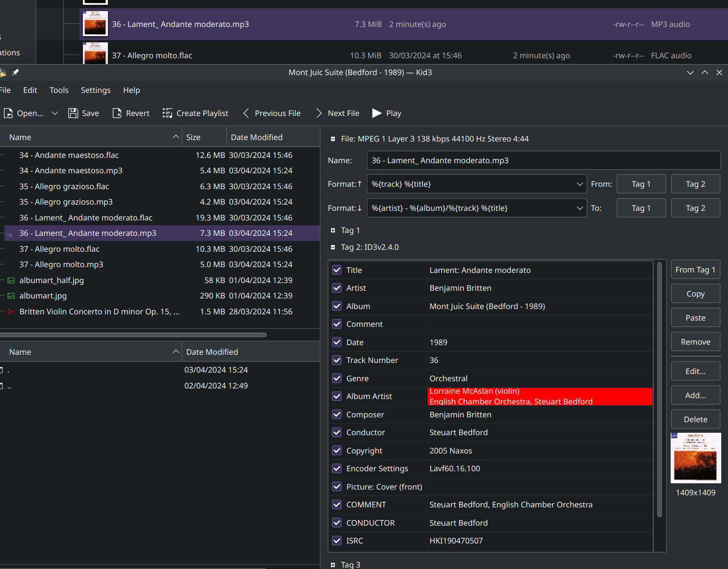The height and width of the screenshot is (569, 728).
Task: Uncheck the ISRC field checkbox
Action: pos(337,541)
